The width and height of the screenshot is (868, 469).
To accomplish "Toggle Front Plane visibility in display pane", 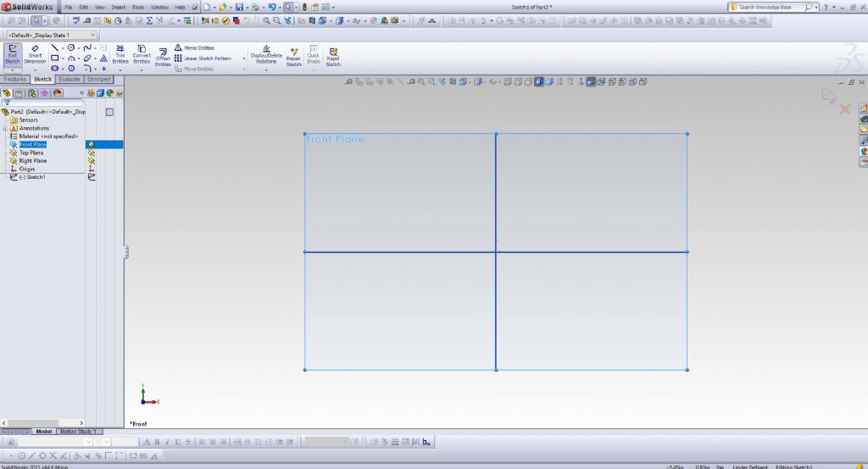I will pos(92,144).
